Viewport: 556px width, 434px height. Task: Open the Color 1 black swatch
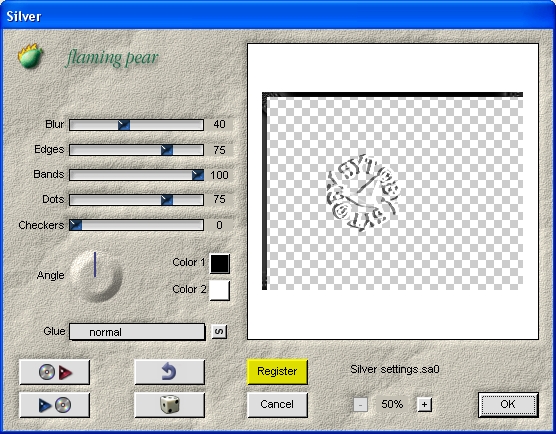tap(220, 263)
